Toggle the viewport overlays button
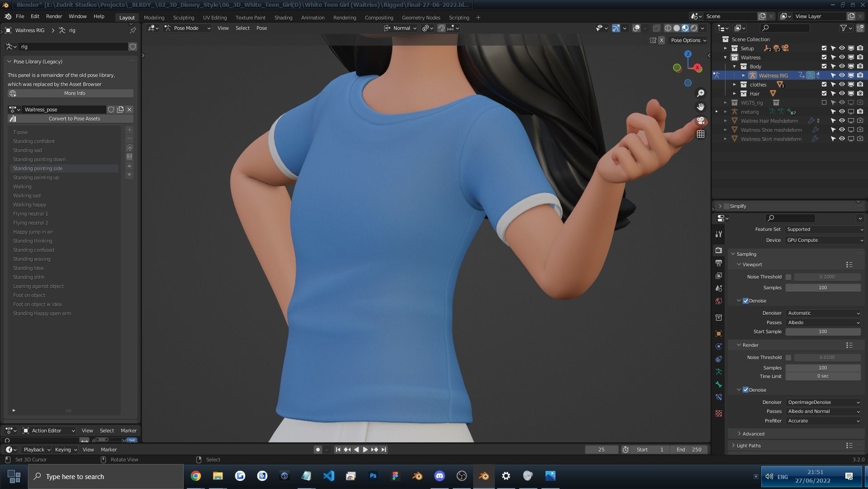Screen dimensions: 868x489 (x=636, y=28)
